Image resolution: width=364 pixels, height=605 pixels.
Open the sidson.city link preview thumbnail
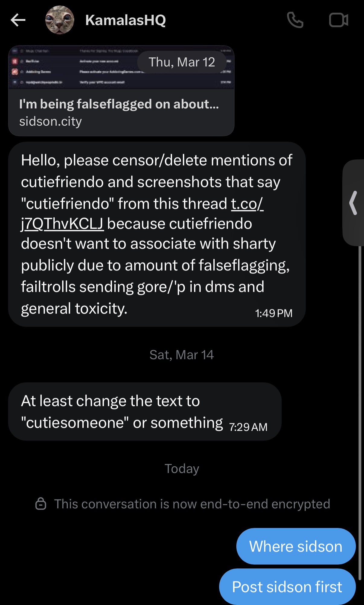121,67
